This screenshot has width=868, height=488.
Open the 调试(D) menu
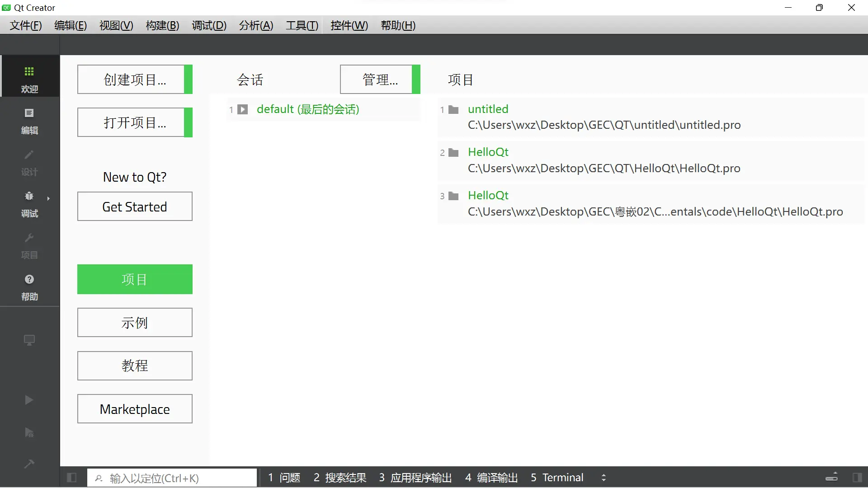coord(209,25)
